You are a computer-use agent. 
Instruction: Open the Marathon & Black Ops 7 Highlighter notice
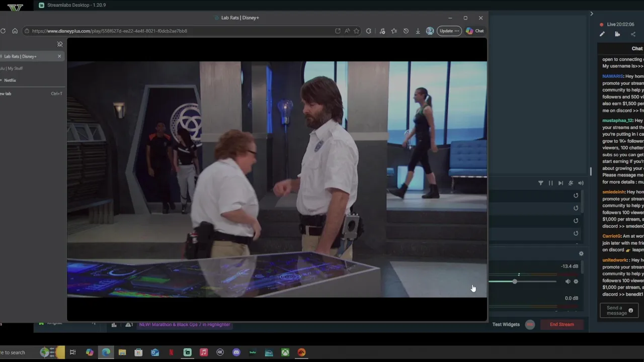pyautogui.click(x=185, y=324)
